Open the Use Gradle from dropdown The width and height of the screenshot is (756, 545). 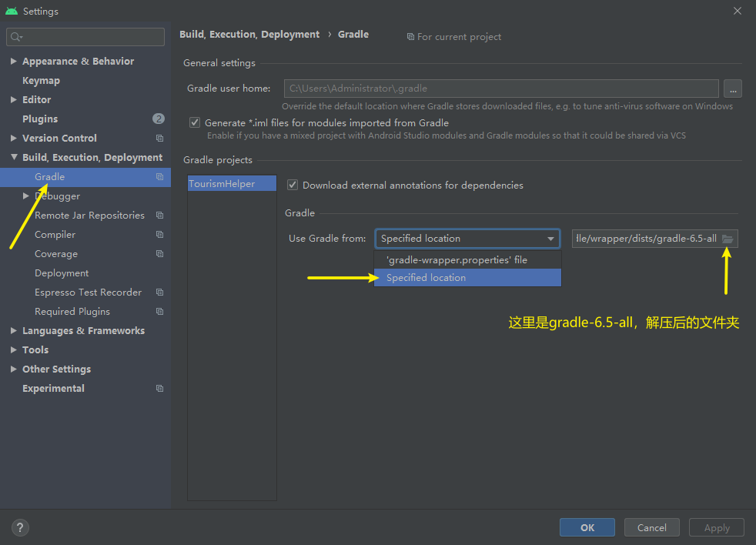(x=467, y=239)
